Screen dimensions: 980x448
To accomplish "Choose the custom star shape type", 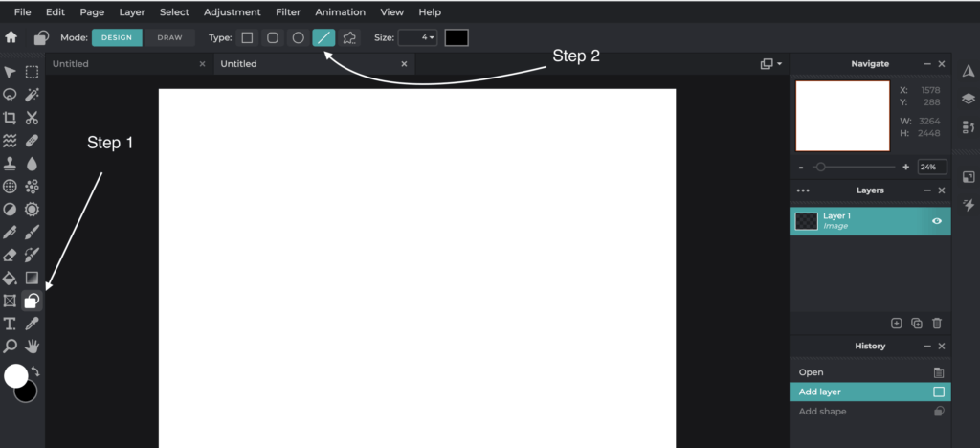I will point(349,37).
